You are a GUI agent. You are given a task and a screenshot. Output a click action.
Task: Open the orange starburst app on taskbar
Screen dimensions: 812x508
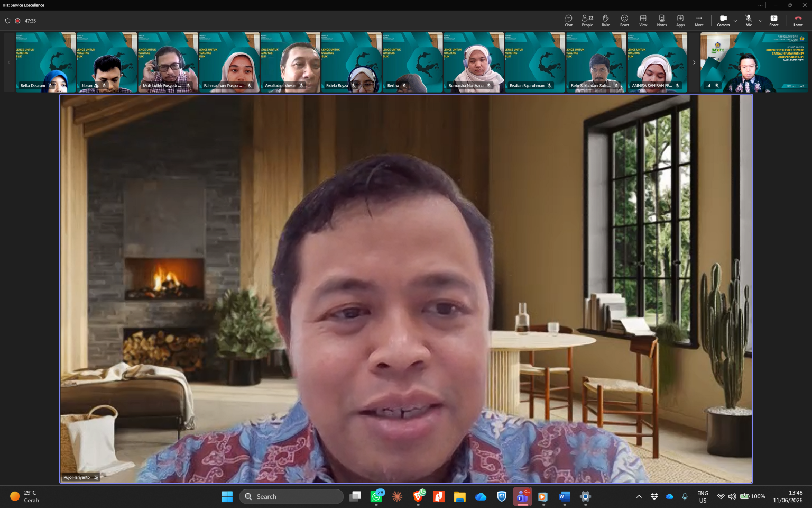(x=397, y=496)
